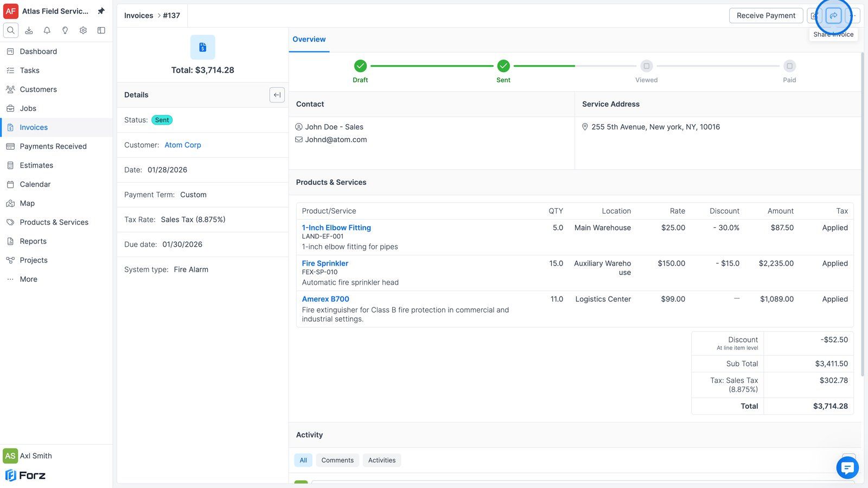Click the Share Invoice arrow button
This screenshot has height=488, width=868.
coord(833,16)
